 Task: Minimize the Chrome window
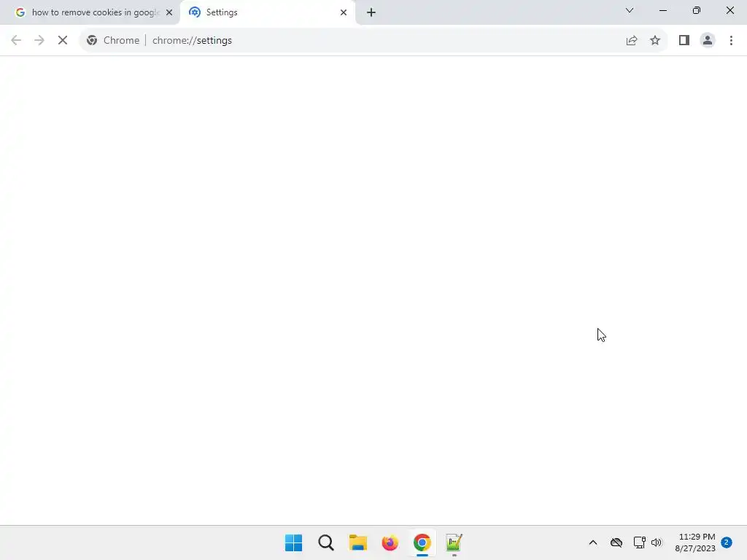coord(663,10)
